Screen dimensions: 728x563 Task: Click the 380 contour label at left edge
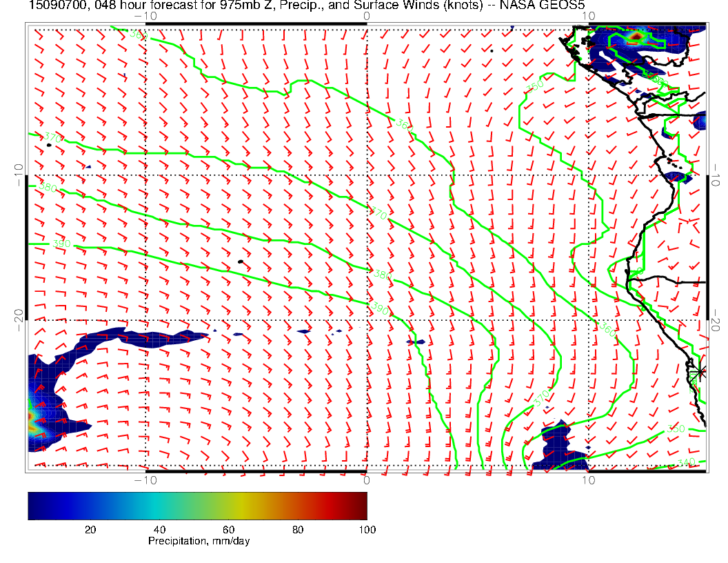click(x=48, y=187)
